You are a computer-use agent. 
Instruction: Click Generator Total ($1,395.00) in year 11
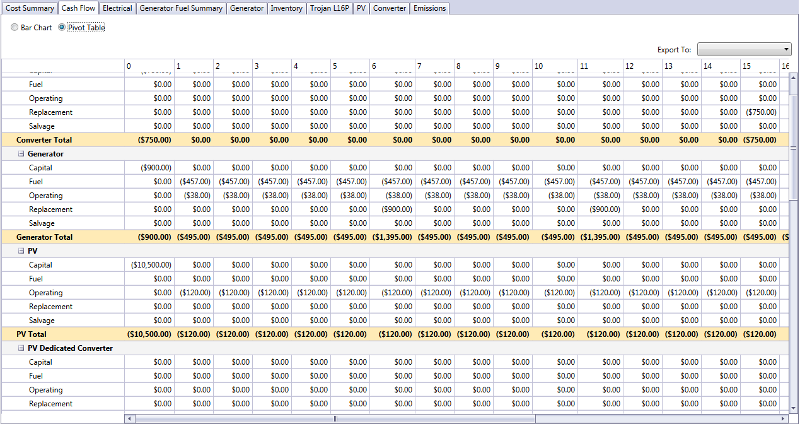pos(600,237)
